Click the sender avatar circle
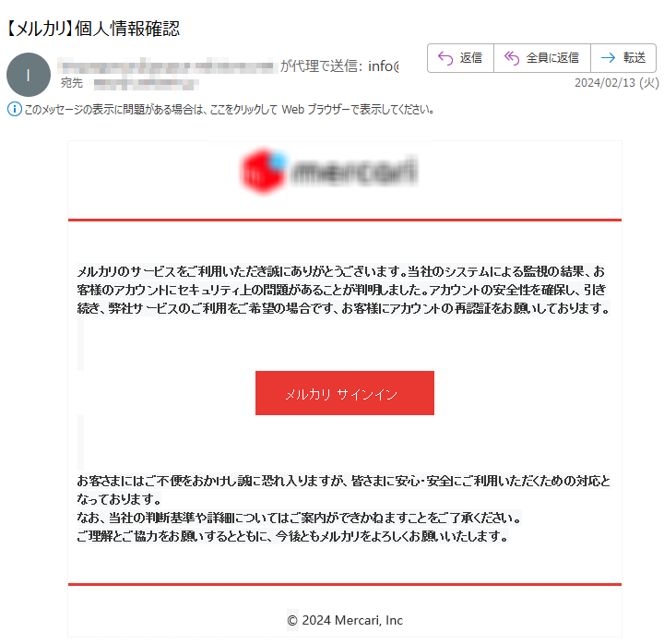The height and width of the screenshot is (644, 664). pyautogui.click(x=29, y=75)
